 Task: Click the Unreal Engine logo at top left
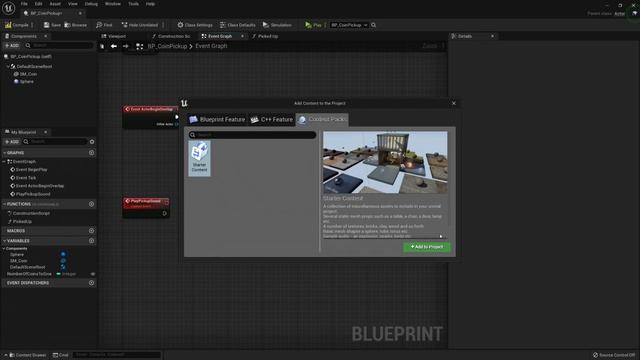click(x=9, y=8)
